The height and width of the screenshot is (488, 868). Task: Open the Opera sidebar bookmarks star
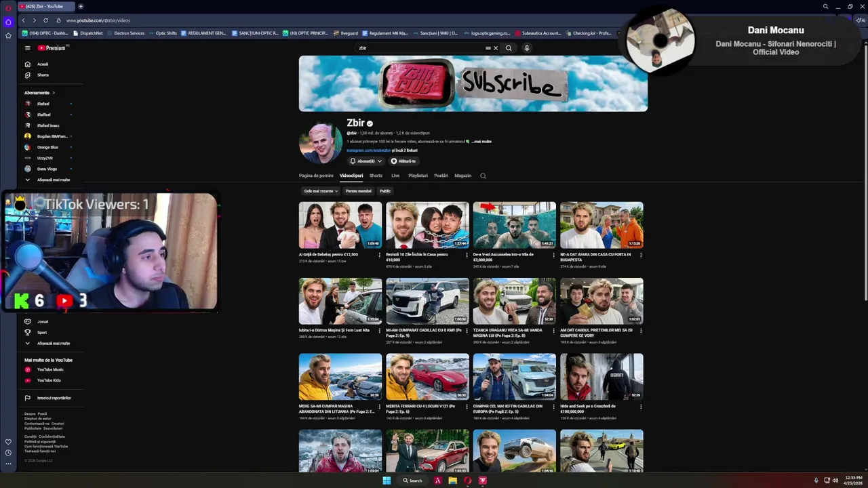[8, 35]
